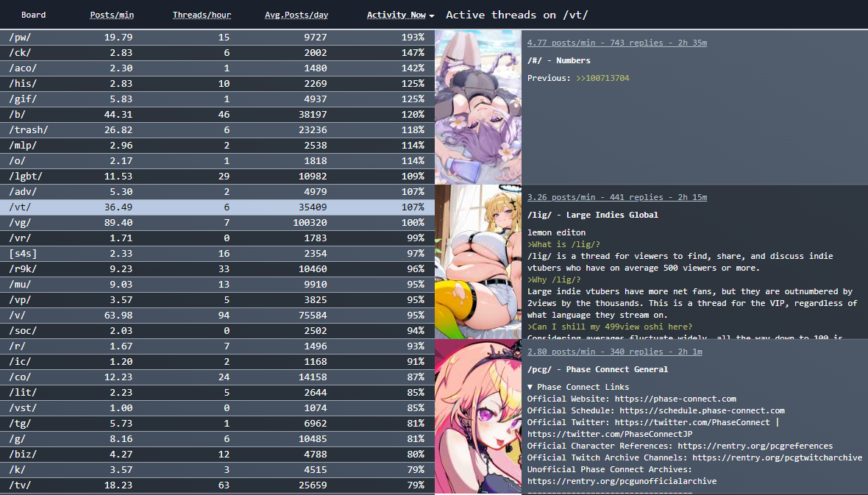Open the /pcg/ thread thumbnail image

(x=477, y=416)
